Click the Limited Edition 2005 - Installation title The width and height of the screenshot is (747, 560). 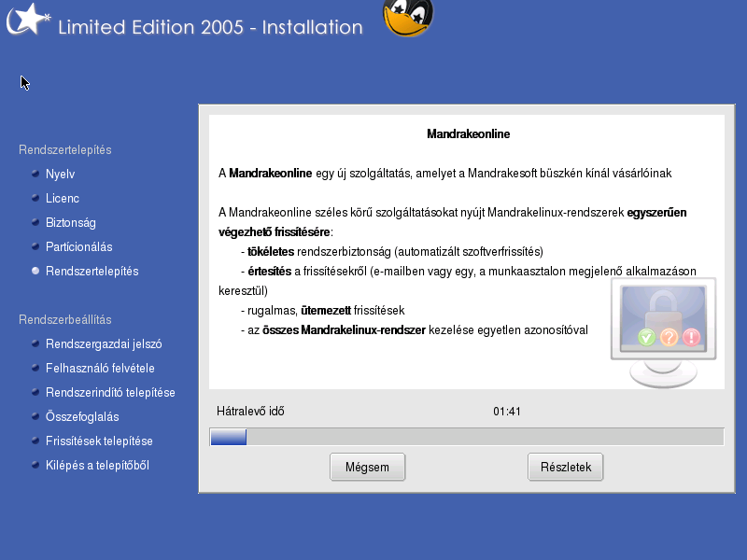point(210,27)
